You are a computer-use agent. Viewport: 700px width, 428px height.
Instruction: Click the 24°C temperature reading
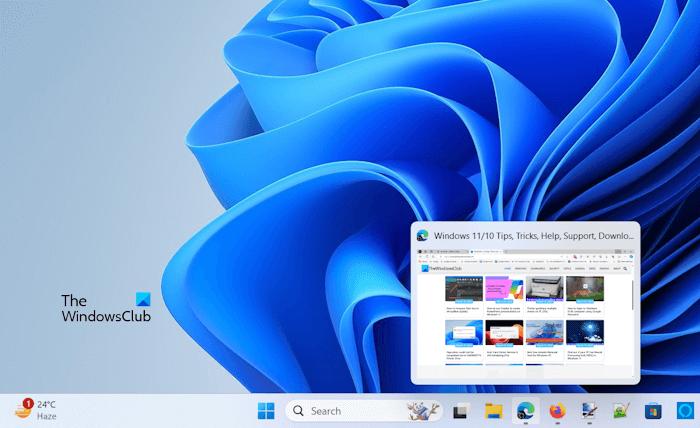tap(47, 404)
